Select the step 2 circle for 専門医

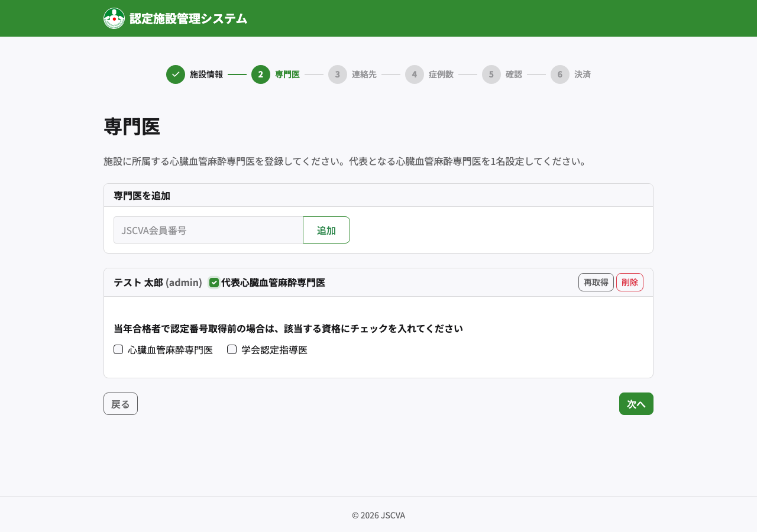pyautogui.click(x=261, y=74)
